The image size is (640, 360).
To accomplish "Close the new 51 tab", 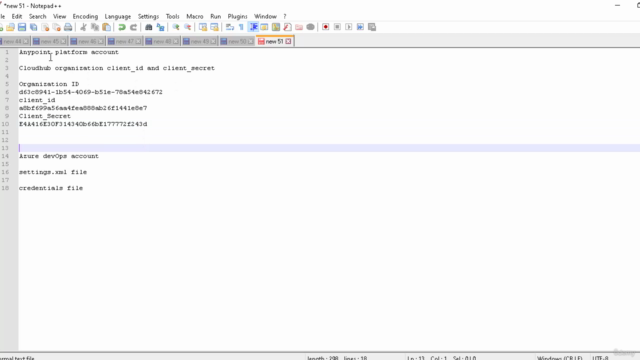I will (288, 42).
